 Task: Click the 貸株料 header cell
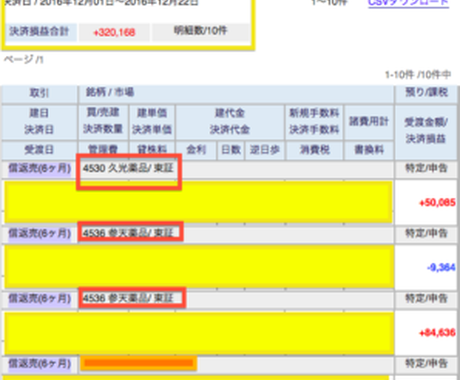coord(152,150)
